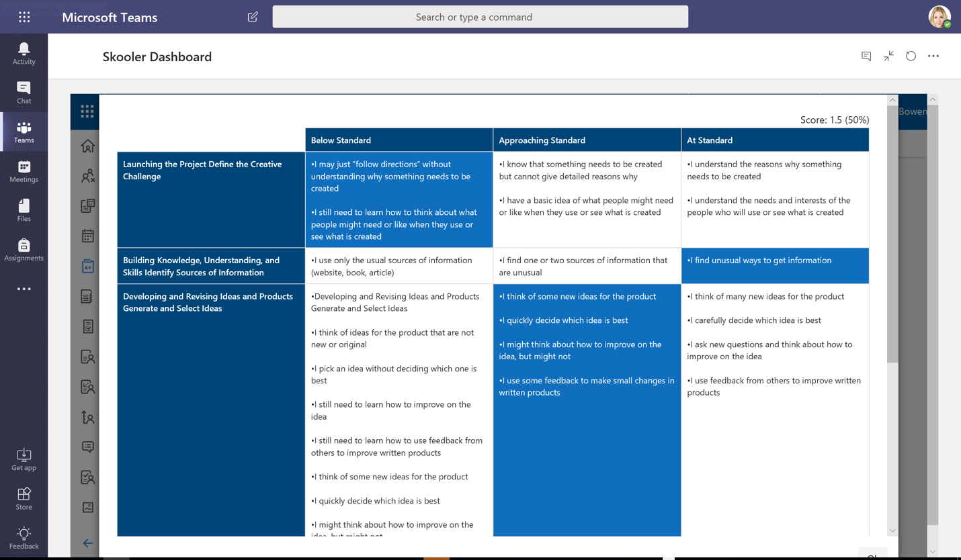
Task: Click the Score: 1.5 (50%) label
Action: [x=834, y=120]
